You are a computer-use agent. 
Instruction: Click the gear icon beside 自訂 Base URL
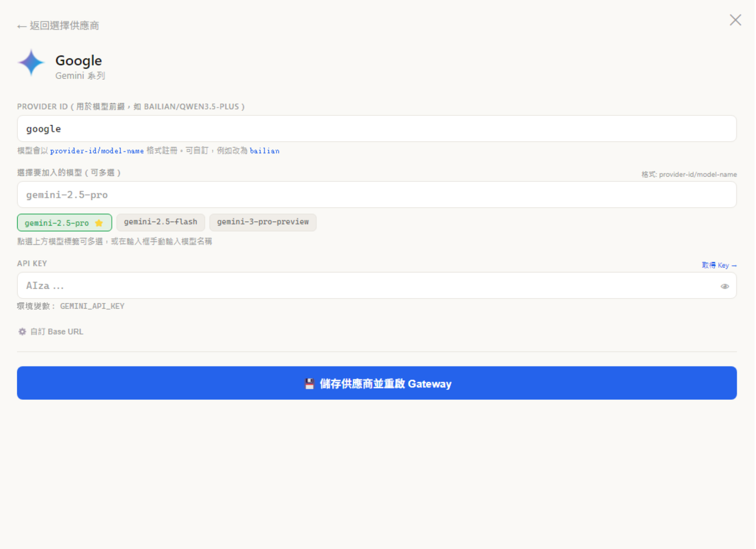click(23, 332)
